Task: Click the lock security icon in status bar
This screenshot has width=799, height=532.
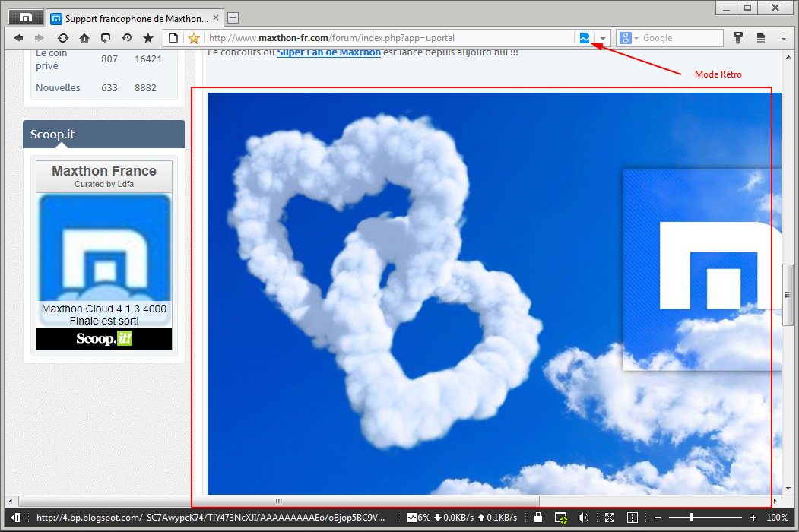Action: click(x=538, y=518)
